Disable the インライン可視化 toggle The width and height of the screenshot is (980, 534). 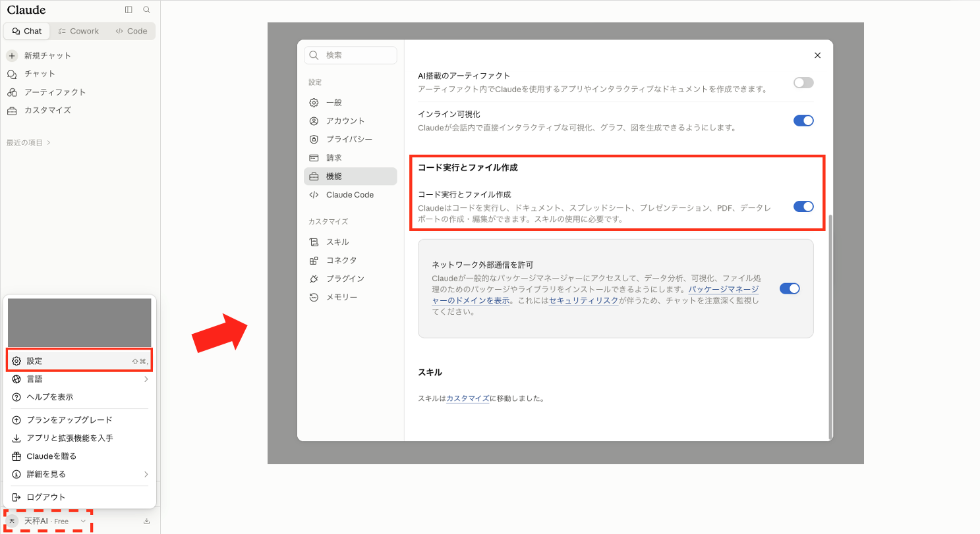point(803,121)
